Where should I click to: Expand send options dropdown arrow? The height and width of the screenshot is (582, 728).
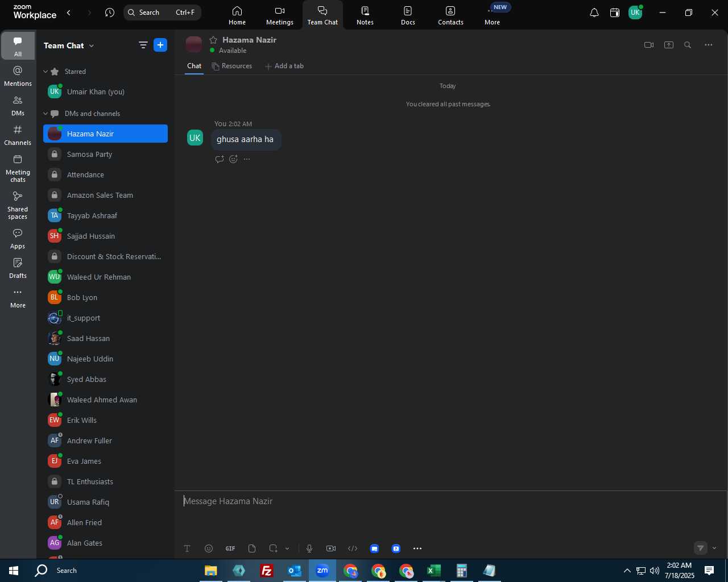pyautogui.click(x=714, y=548)
